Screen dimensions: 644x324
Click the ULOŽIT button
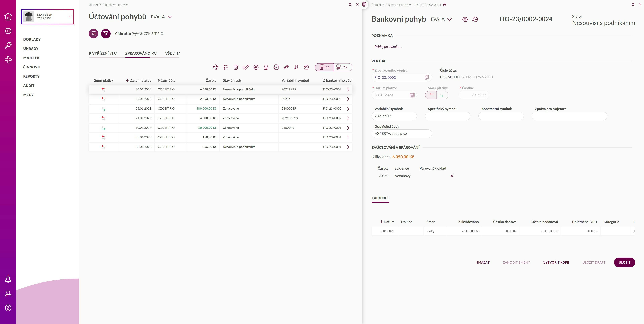624,262
